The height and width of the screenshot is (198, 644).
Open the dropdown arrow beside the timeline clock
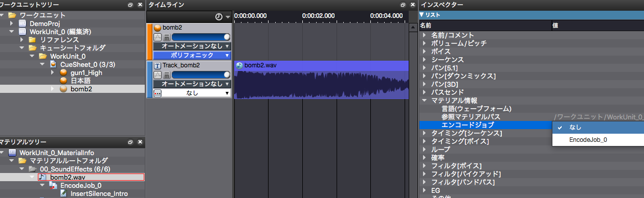click(228, 17)
